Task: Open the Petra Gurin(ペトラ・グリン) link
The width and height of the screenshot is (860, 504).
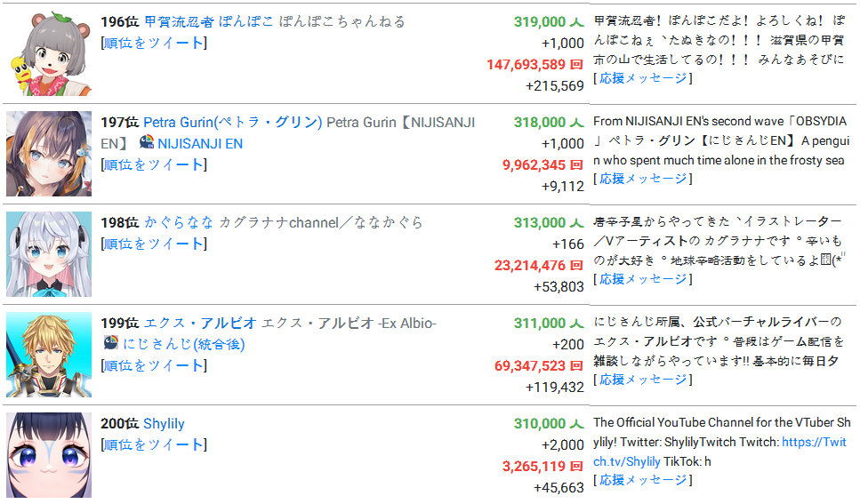Action: [232, 123]
